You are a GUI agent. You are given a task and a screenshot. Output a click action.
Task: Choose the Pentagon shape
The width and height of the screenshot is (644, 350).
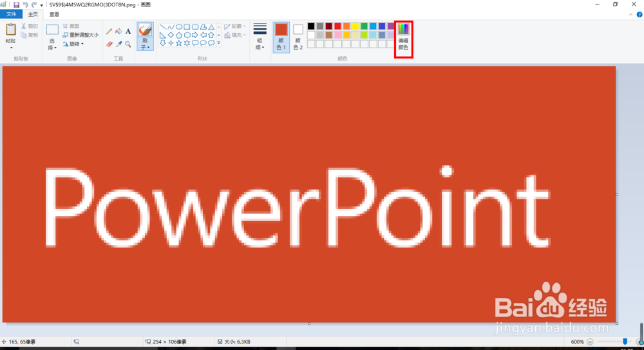(179, 35)
